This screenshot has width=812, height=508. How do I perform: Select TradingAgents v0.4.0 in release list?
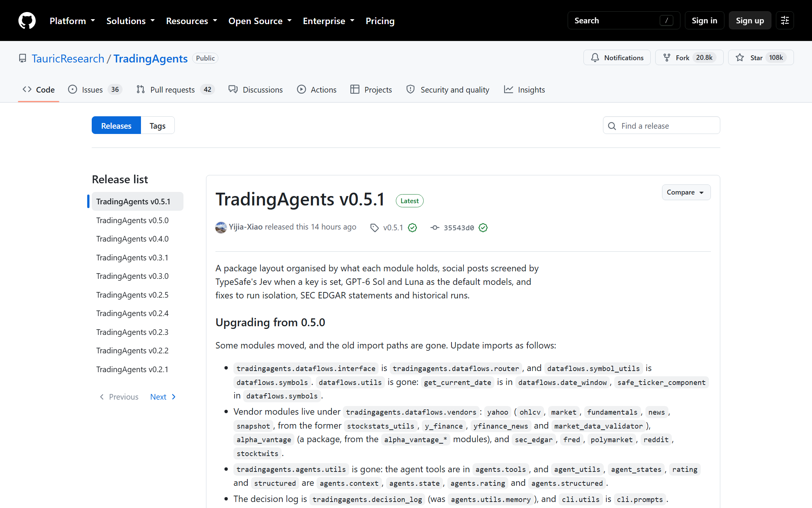click(x=138, y=239)
